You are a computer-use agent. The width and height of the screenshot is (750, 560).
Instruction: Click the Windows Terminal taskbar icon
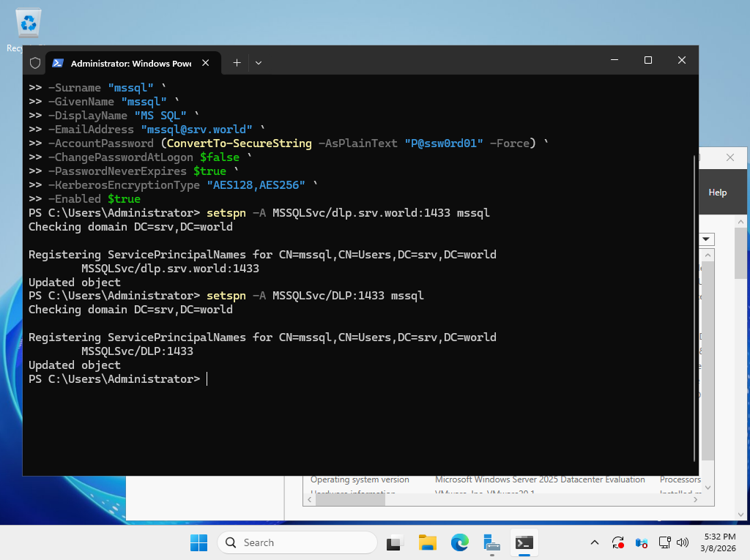click(524, 542)
